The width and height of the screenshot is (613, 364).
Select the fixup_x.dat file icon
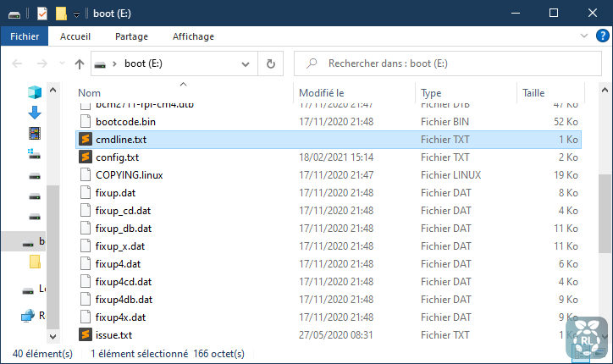click(86, 246)
